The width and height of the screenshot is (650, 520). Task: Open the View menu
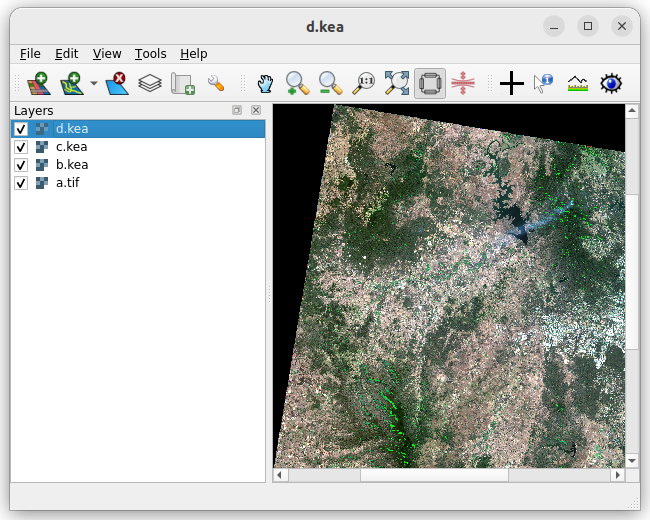[x=107, y=54]
